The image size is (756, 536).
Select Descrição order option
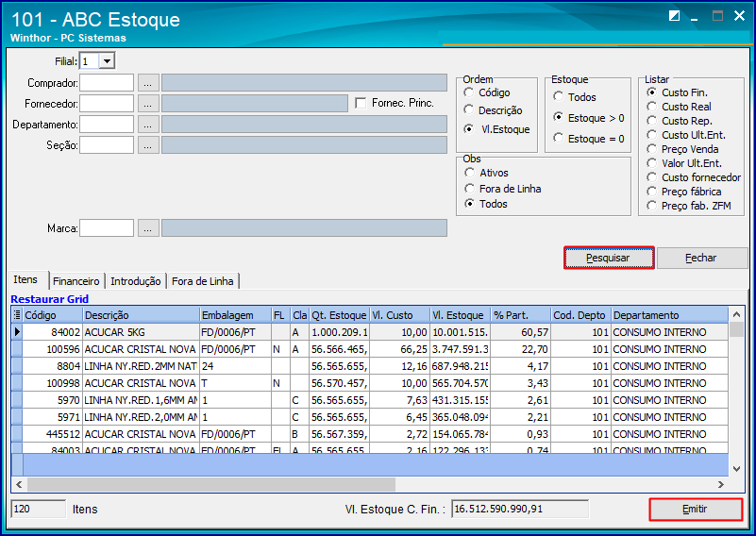tap(469, 109)
